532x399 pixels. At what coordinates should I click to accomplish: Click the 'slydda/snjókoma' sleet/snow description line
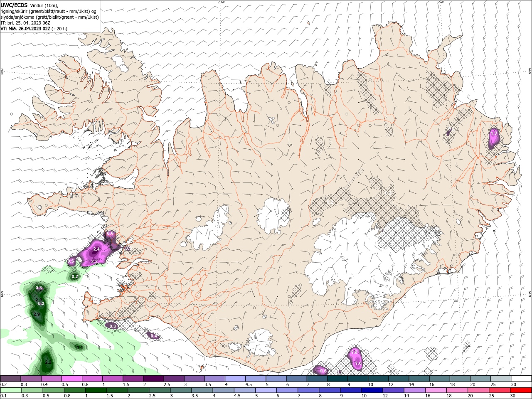[x=50, y=17]
